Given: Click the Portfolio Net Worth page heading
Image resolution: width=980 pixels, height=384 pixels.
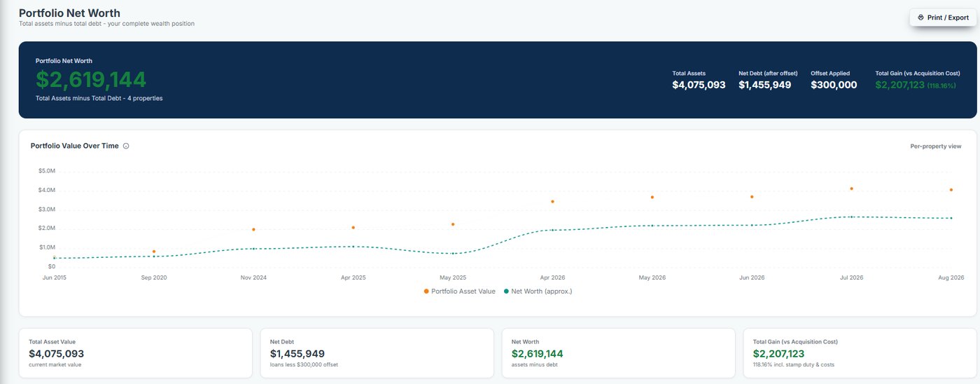Looking at the screenshot, I should [69, 13].
